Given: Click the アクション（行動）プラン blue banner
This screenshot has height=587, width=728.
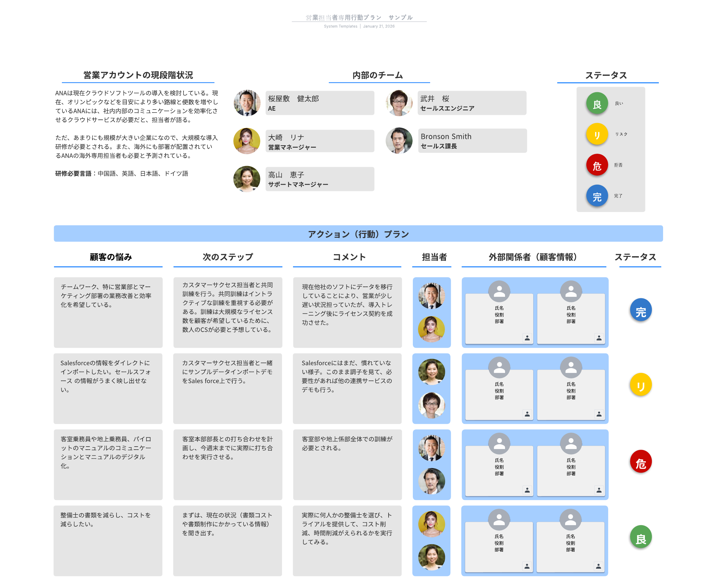Looking at the screenshot, I should tap(358, 234).
